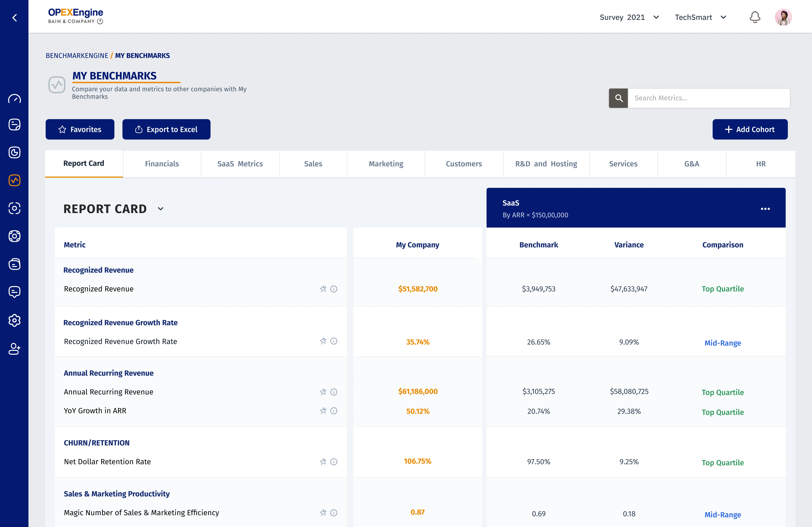Click the $51,582,700 My Company value

(x=418, y=289)
